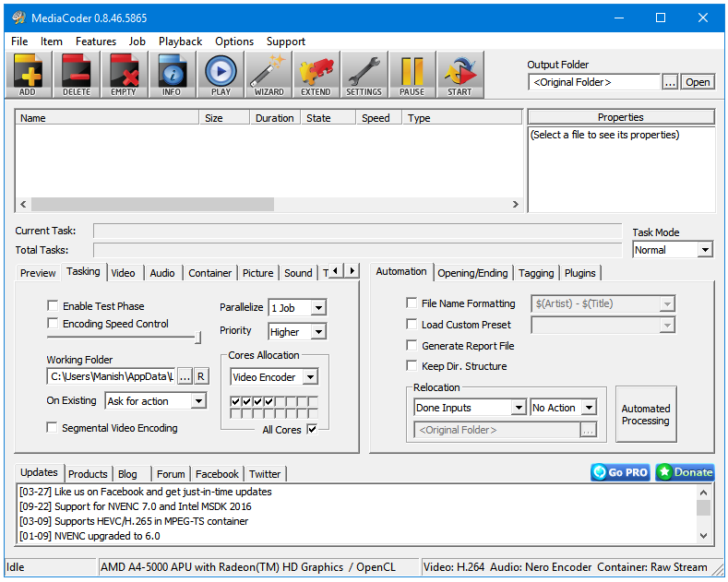This screenshot has width=728, height=582.
Task: Open the On Existing Ask for action dropdown
Action: pyautogui.click(x=198, y=400)
